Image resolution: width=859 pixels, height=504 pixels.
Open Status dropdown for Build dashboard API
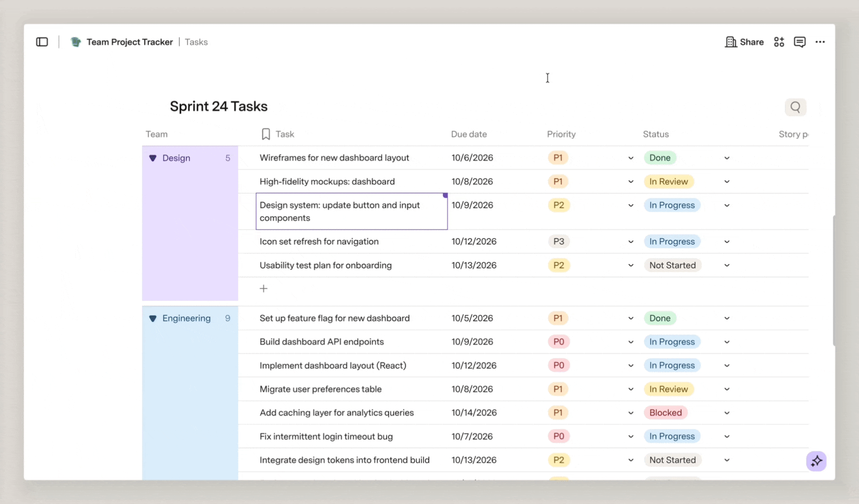pos(727,342)
